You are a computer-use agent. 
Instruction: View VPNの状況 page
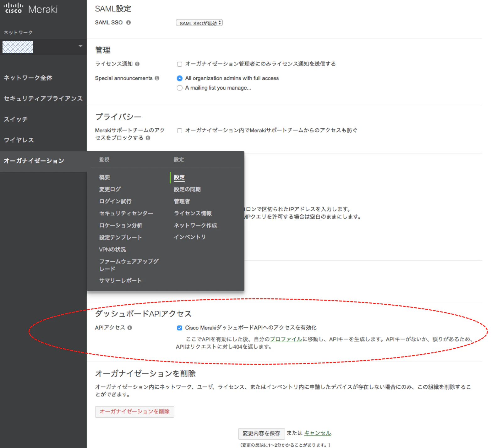point(112,249)
